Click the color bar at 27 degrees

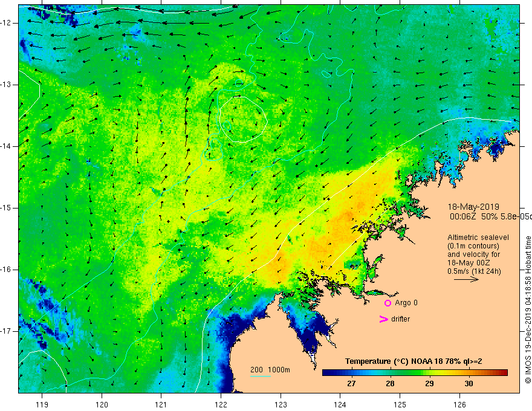pyautogui.click(x=351, y=372)
